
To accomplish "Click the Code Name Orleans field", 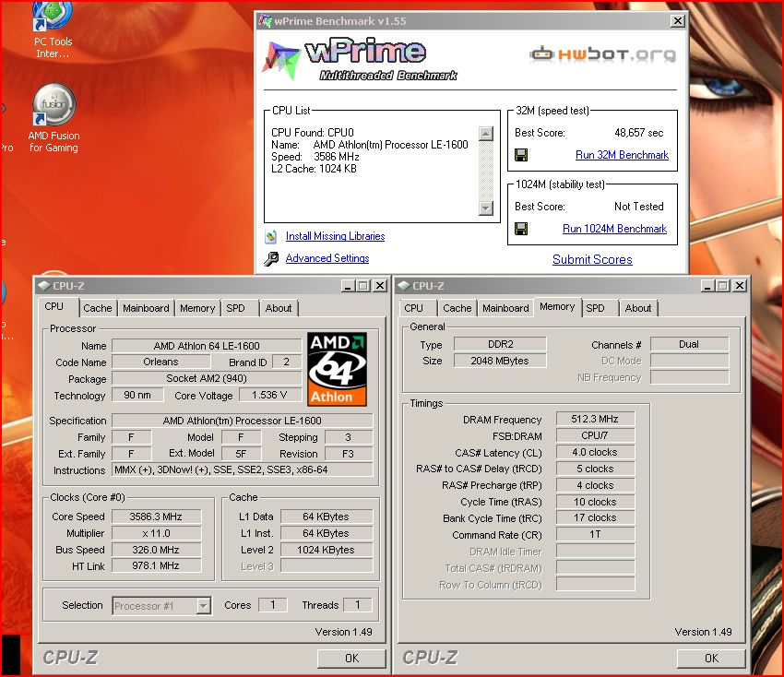I will pos(160,362).
